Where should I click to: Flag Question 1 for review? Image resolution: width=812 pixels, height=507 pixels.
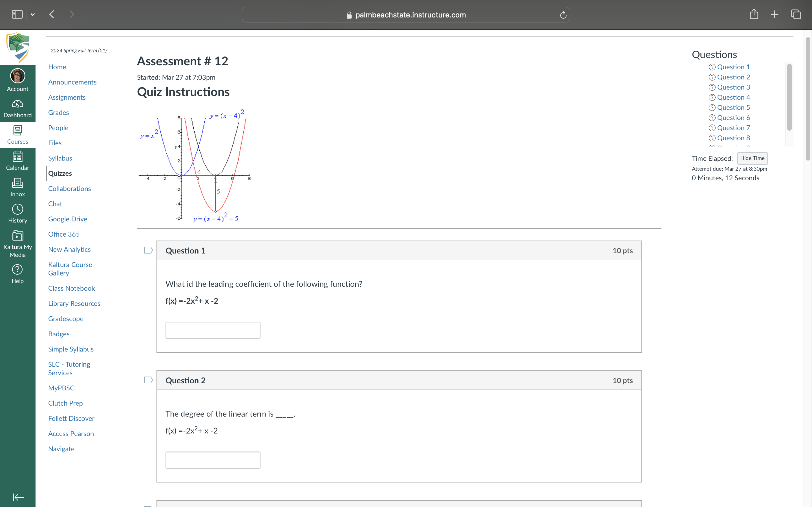148,250
